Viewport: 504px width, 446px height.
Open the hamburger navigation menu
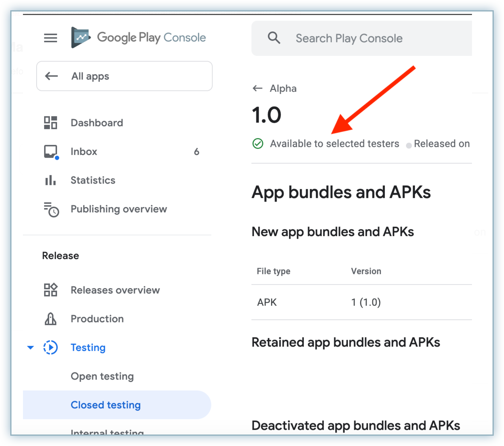50,38
